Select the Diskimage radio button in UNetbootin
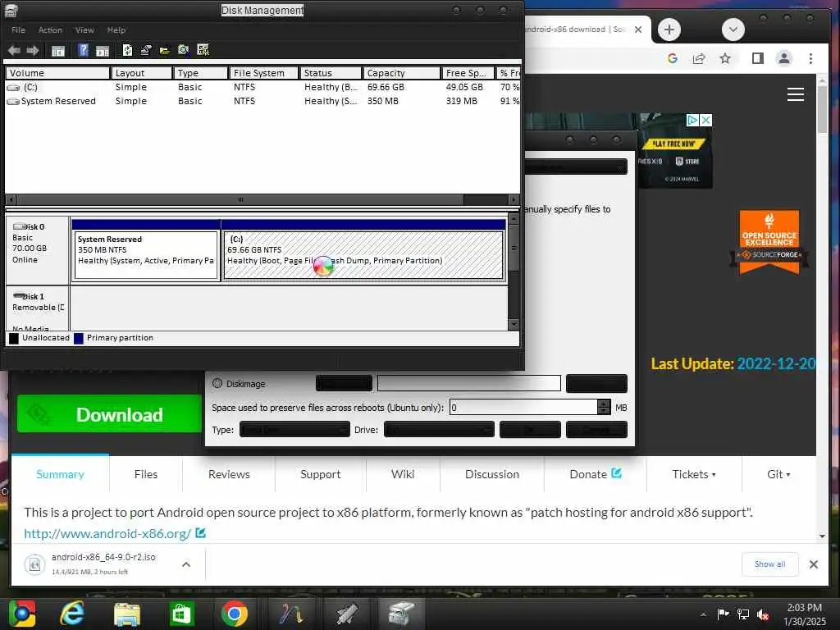This screenshot has width=840, height=630. click(217, 383)
